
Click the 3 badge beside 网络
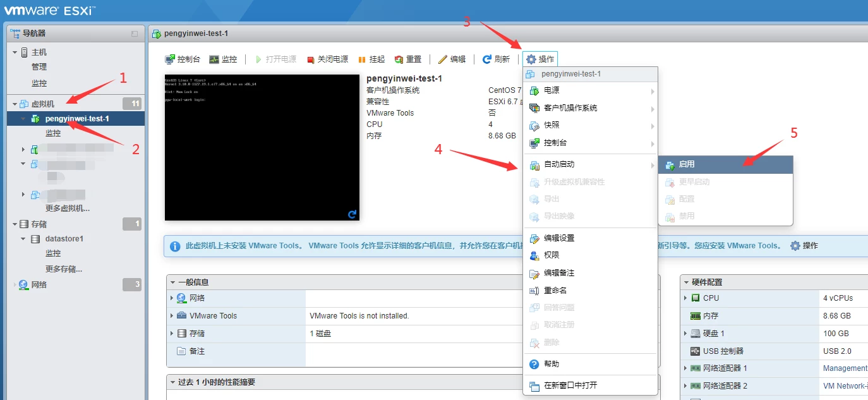coord(133,285)
